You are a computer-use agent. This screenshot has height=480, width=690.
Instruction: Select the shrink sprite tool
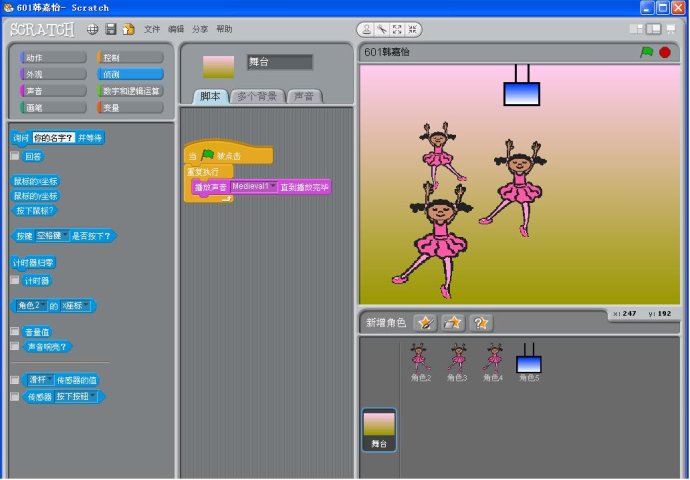pos(412,29)
